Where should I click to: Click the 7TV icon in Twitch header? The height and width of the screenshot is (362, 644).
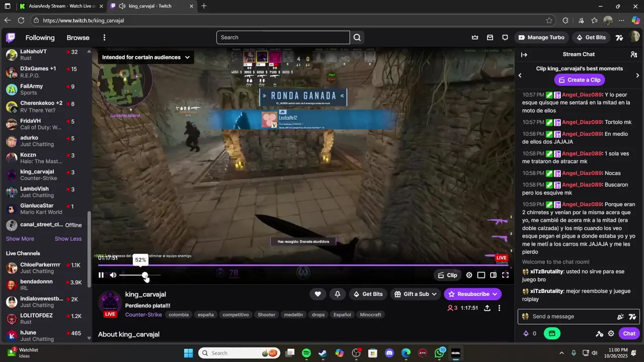point(619,37)
